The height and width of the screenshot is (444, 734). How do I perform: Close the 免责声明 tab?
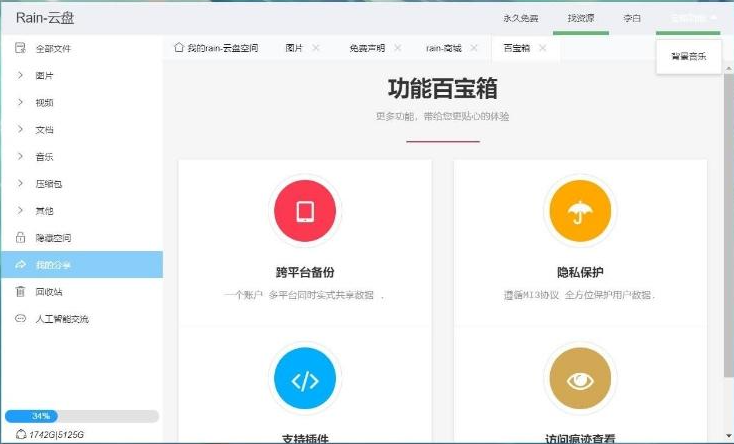[397, 48]
